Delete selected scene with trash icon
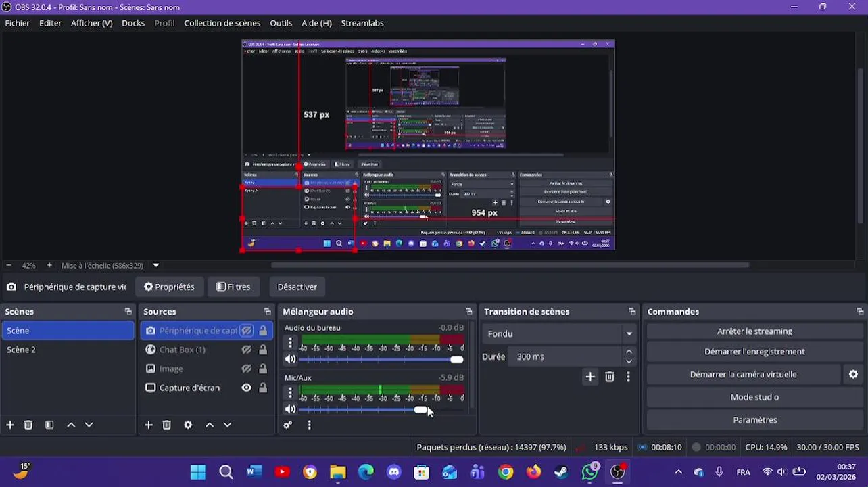 [x=28, y=425]
